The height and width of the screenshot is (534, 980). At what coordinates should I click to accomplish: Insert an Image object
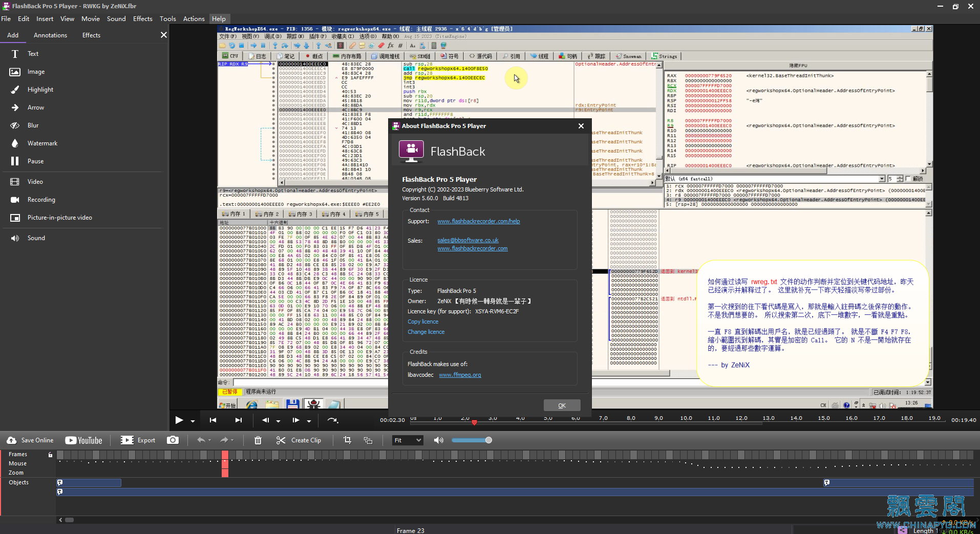coord(27,72)
